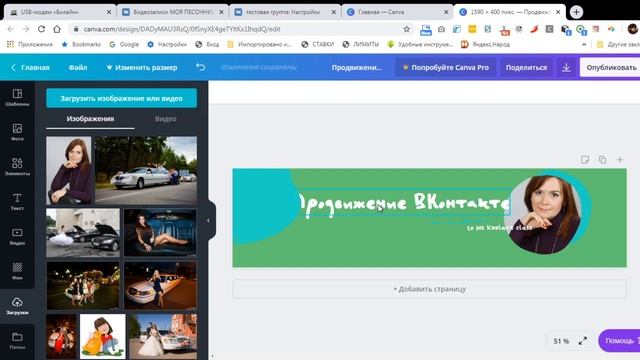Select woman reclining in limousine interior thumbnail
Screen dimensions: 640x360
(160, 233)
